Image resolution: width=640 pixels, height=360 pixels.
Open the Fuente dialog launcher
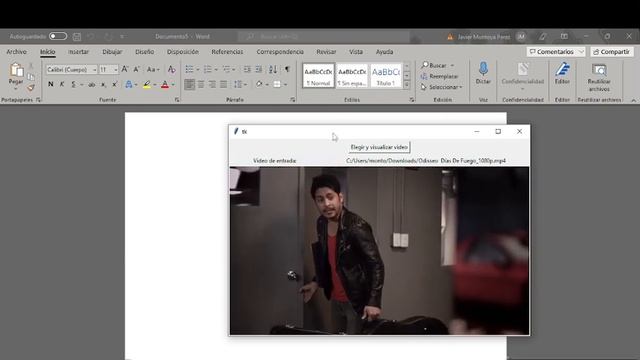[177, 100]
